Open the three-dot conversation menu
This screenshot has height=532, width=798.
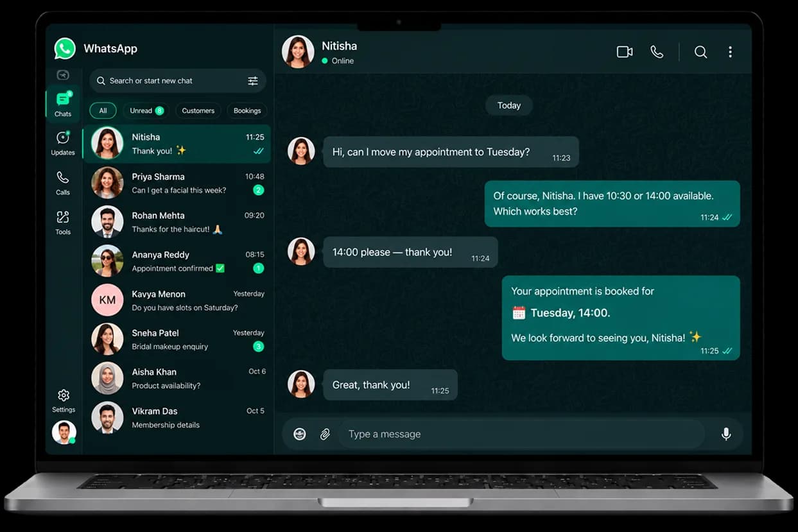(730, 52)
